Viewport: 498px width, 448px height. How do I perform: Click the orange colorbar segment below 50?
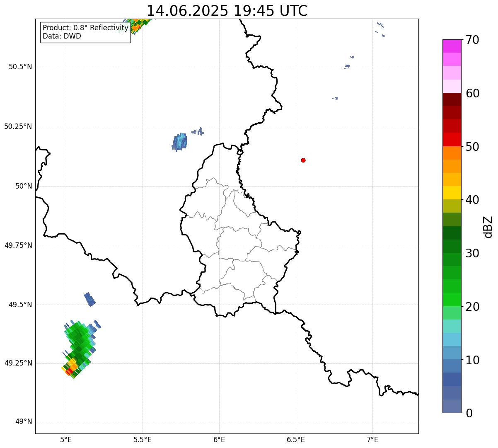[452, 153]
